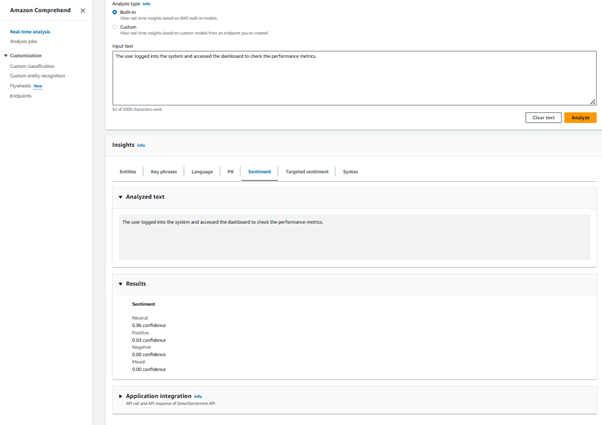602x425 pixels.
Task: Click the Clear text button
Action: [543, 118]
